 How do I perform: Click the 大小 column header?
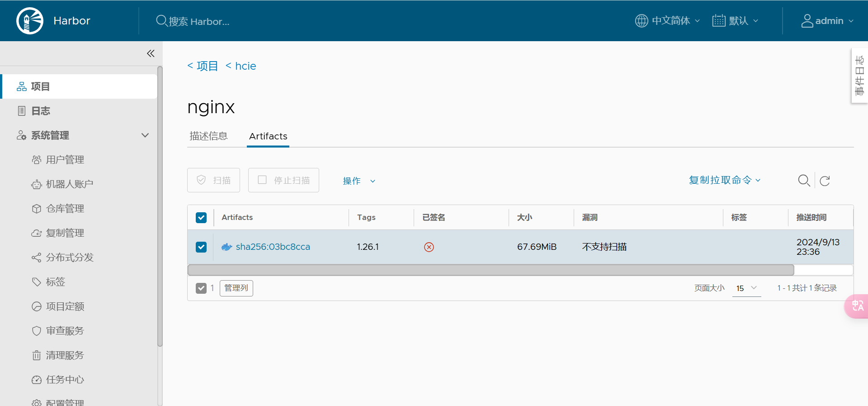[525, 218]
